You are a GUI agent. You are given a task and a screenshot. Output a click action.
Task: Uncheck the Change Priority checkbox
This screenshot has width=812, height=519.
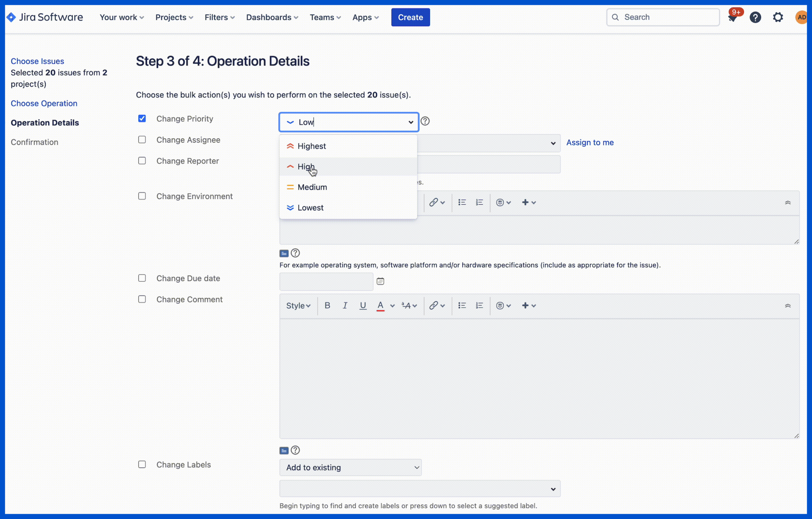142,118
